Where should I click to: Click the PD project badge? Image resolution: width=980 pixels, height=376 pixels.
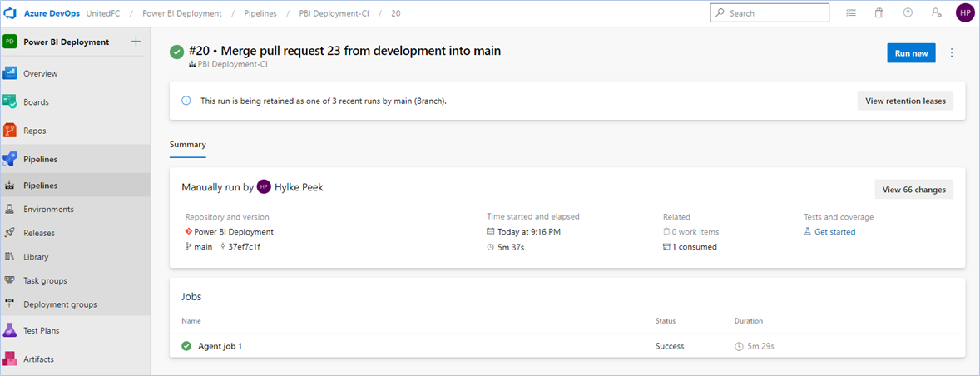[x=9, y=42]
